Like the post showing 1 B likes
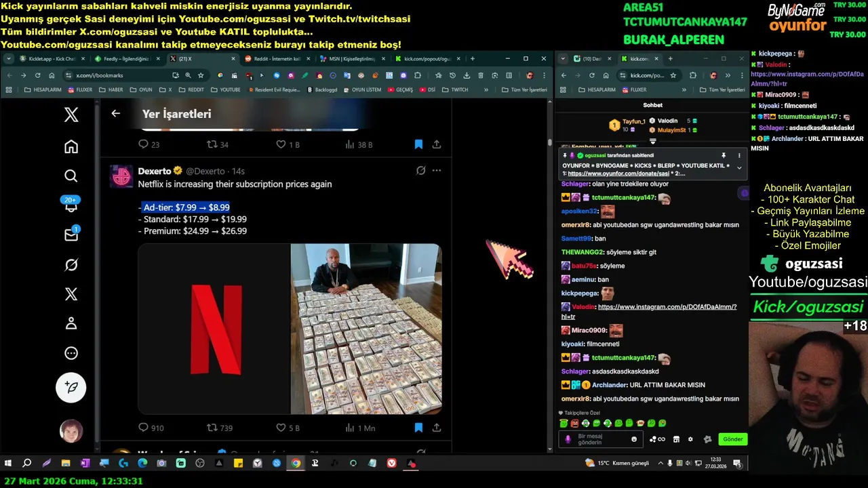Viewport: 868px width, 488px height. coord(288,144)
